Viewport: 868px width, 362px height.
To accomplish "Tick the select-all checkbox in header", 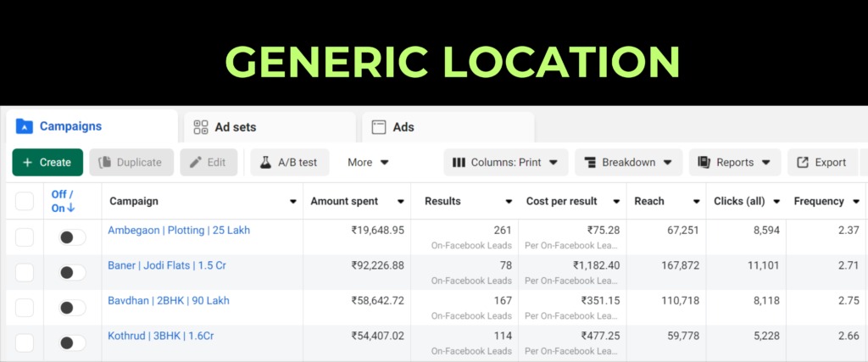I will tap(25, 202).
